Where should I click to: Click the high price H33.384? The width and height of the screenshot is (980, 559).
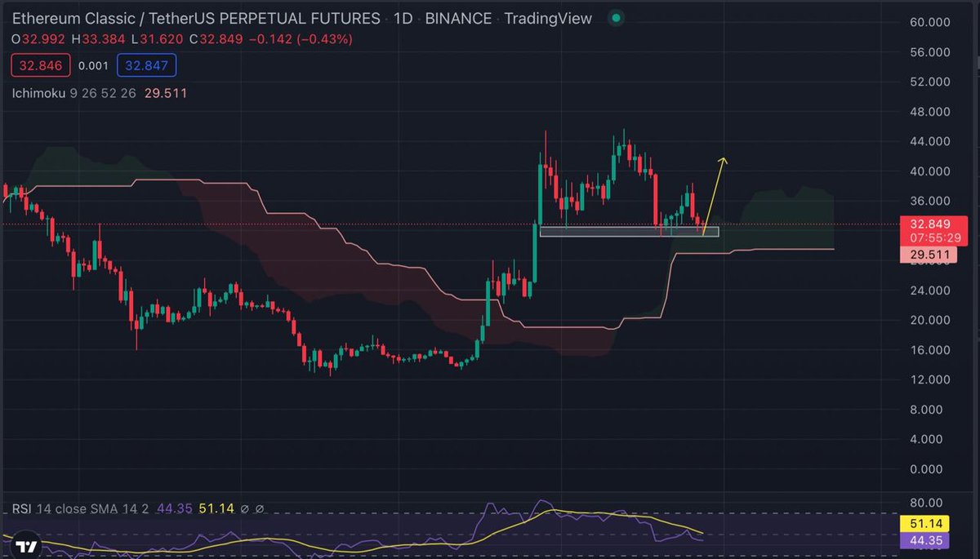100,39
